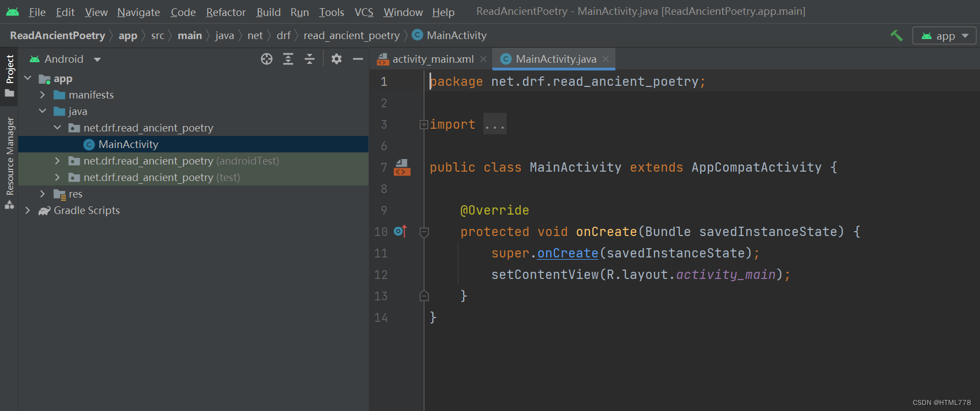Image resolution: width=980 pixels, height=411 pixels.
Task: Hide the Project tool window with minus icon
Action: [x=358, y=59]
